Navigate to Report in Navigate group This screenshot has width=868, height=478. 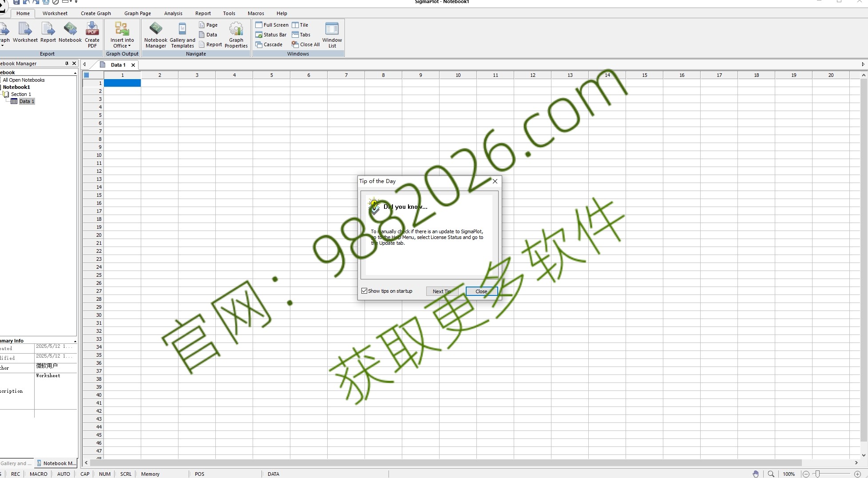[x=210, y=44]
